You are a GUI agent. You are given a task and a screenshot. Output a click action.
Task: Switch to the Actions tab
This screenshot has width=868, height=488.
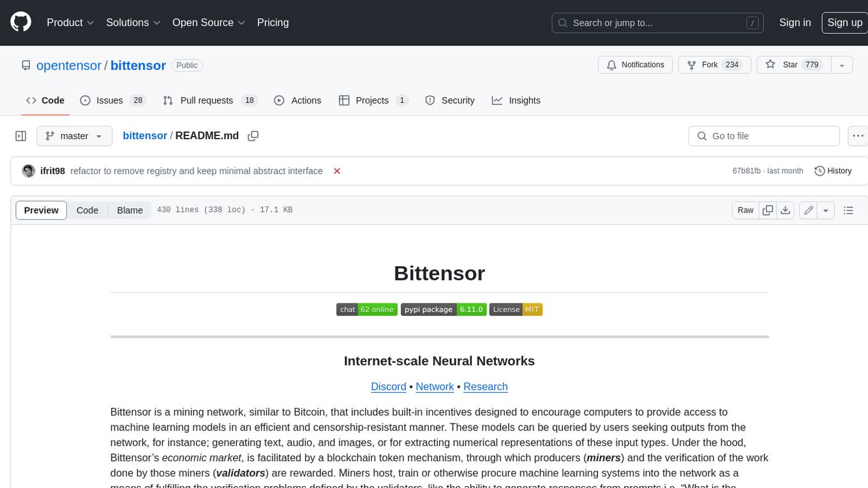(x=297, y=100)
